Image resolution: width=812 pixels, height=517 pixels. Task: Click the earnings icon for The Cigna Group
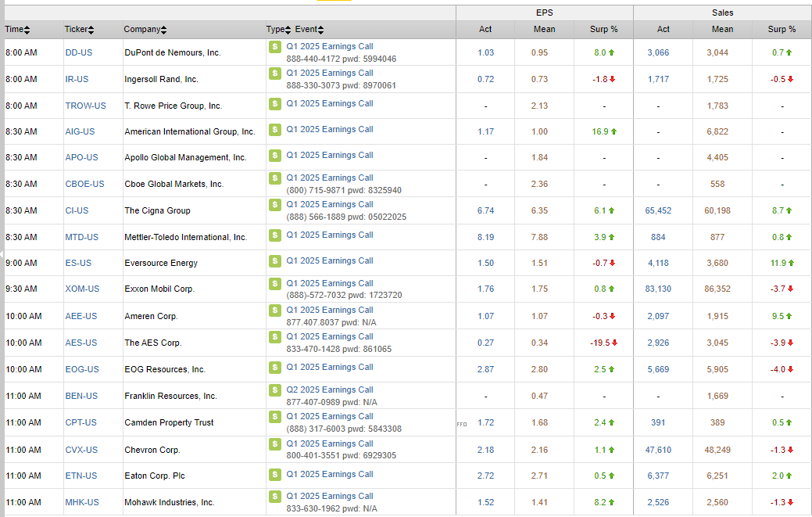[x=275, y=205]
